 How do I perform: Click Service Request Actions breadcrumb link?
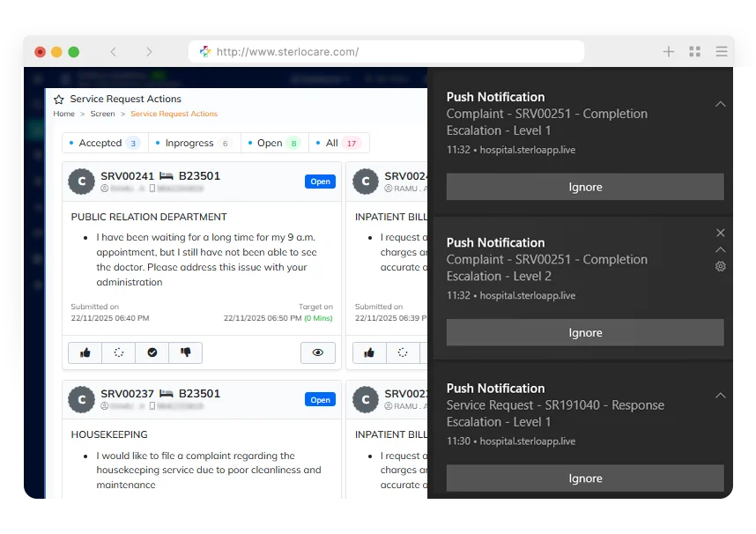pyautogui.click(x=174, y=114)
